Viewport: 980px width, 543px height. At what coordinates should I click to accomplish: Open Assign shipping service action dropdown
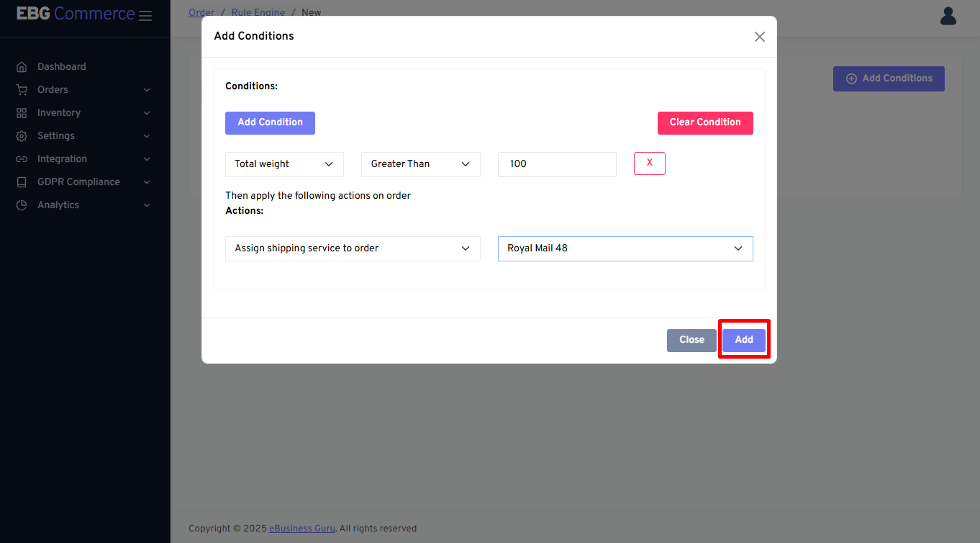tap(352, 248)
